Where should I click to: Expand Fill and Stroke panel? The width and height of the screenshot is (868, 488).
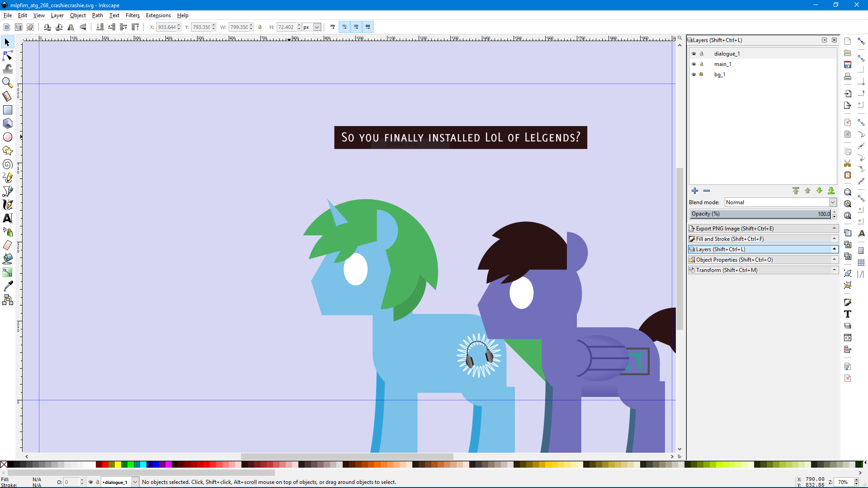click(x=763, y=239)
